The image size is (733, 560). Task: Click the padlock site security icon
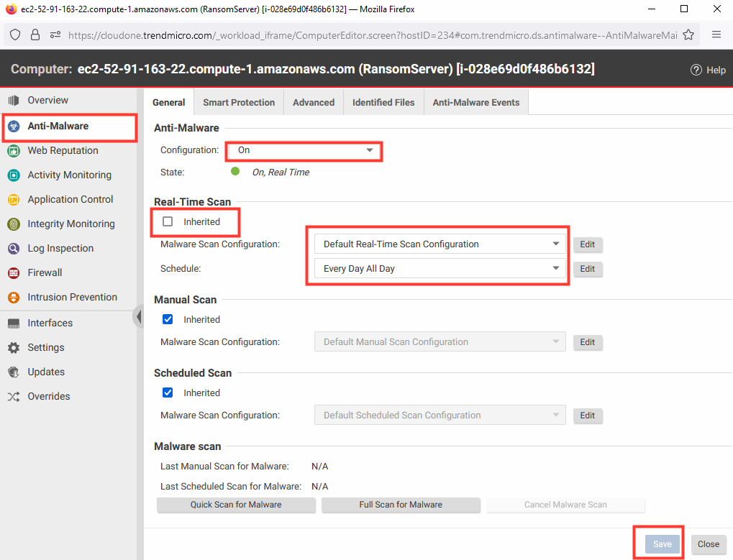(35, 35)
